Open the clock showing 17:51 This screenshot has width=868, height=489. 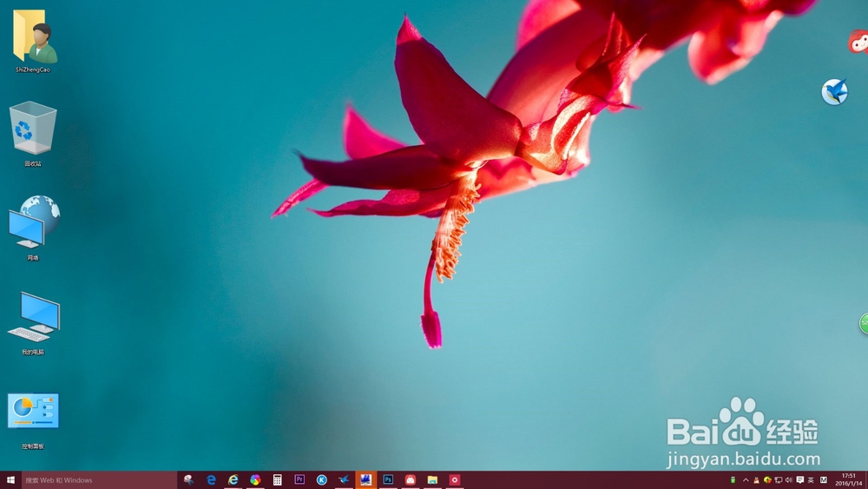pos(849,480)
